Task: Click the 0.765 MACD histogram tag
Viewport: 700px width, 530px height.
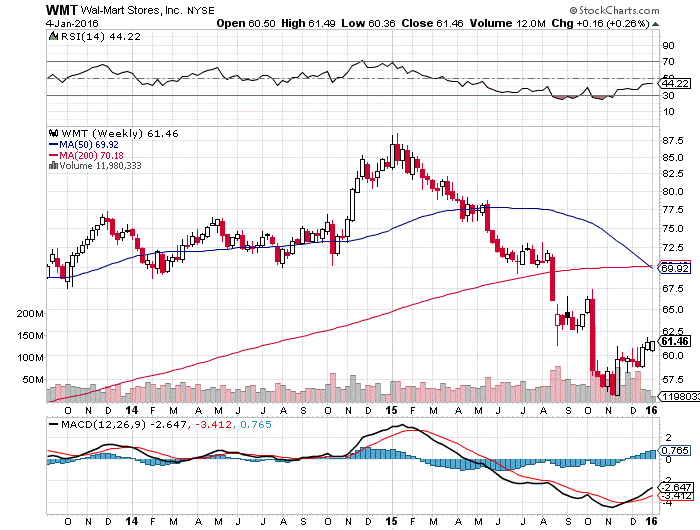Action: [675, 451]
